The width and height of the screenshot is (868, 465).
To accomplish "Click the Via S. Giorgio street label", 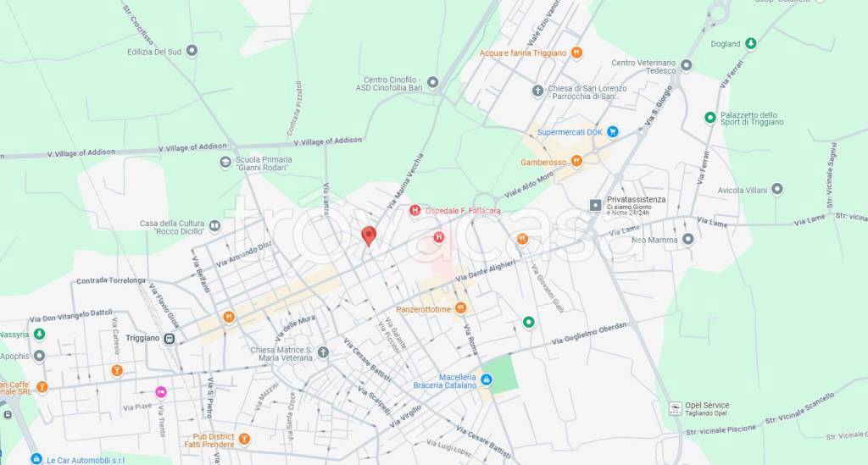I will click(x=658, y=105).
